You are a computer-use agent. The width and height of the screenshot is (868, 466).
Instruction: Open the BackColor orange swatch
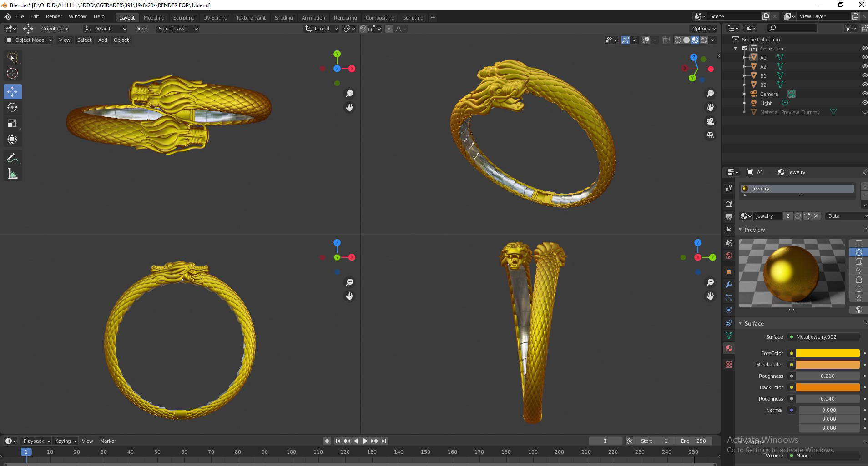(x=828, y=387)
